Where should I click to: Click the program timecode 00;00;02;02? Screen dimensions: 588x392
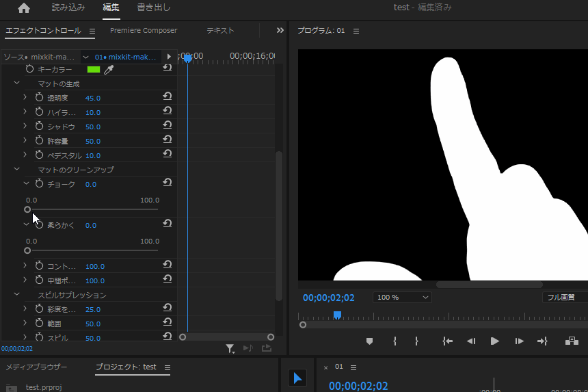point(328,298)
